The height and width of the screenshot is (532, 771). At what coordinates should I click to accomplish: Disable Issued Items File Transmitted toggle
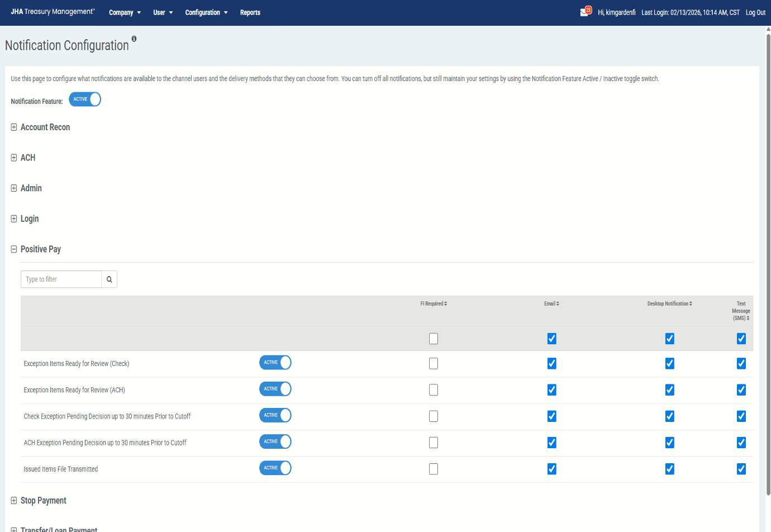pos(275,468)
